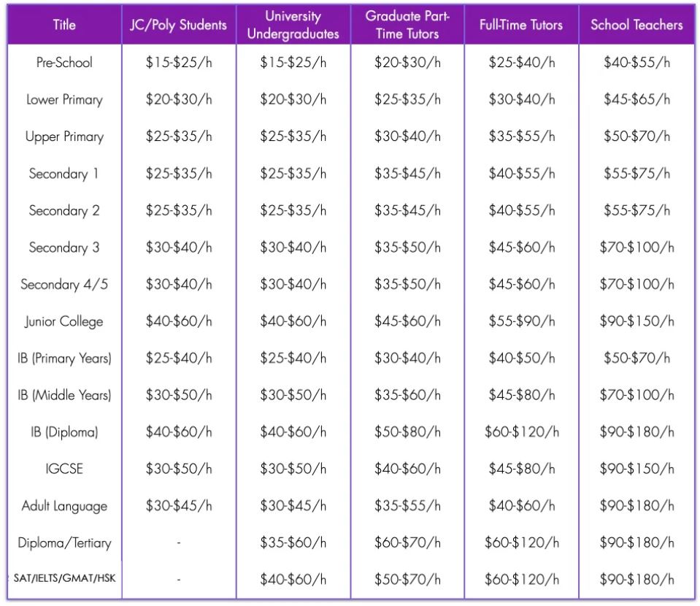Click the Upper Primary row label

click(x=64, y=137)
